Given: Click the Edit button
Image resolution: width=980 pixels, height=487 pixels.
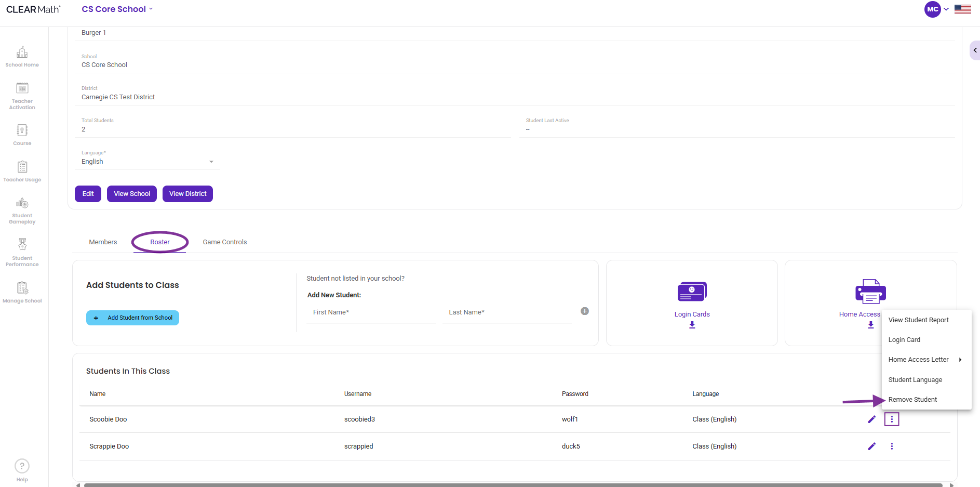Looking at the screenshot, I should (x=88, y=194).
